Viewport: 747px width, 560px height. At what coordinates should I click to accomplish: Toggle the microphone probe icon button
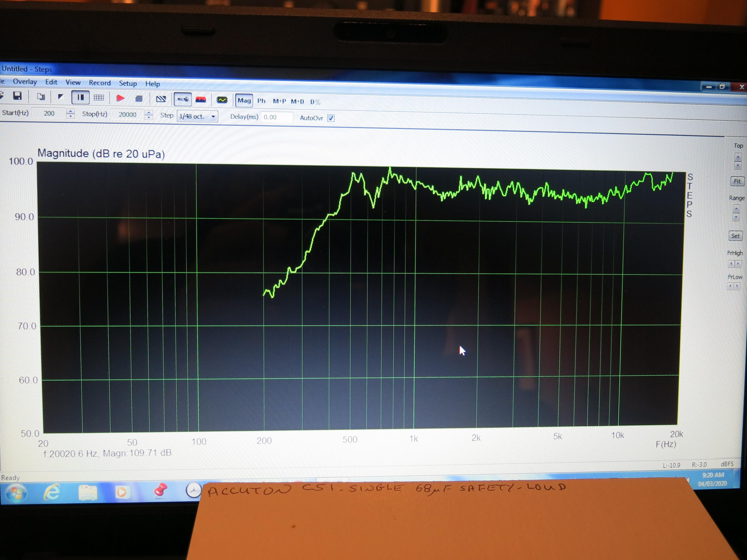tap(183, 99)
